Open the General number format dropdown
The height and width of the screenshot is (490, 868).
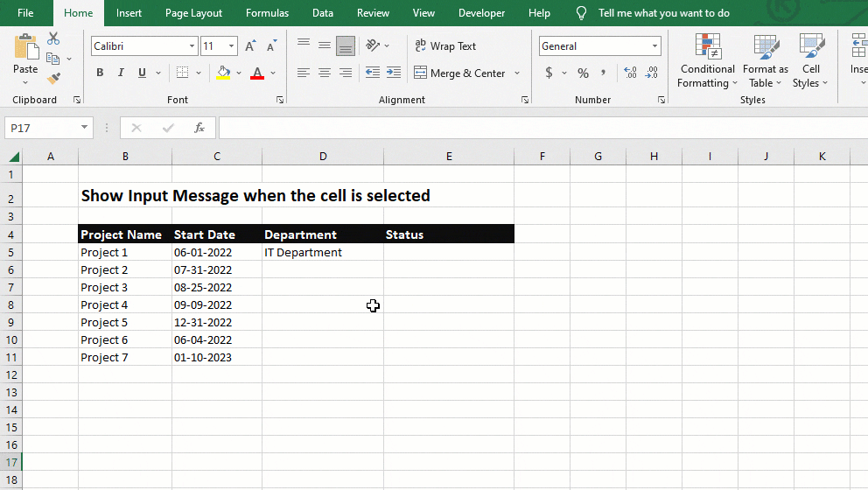point(654,46)
